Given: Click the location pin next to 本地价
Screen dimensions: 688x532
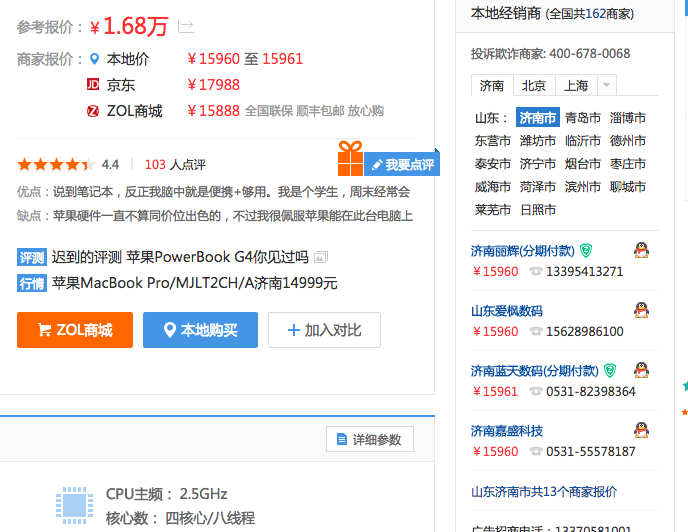Looking at the screenshot, I should (x=94, y=59).
